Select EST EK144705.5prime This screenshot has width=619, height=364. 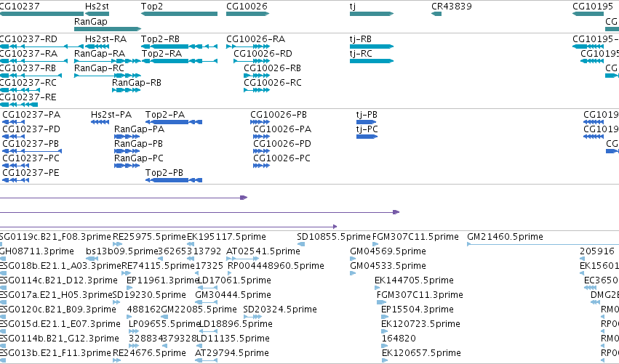coord(414,280)
